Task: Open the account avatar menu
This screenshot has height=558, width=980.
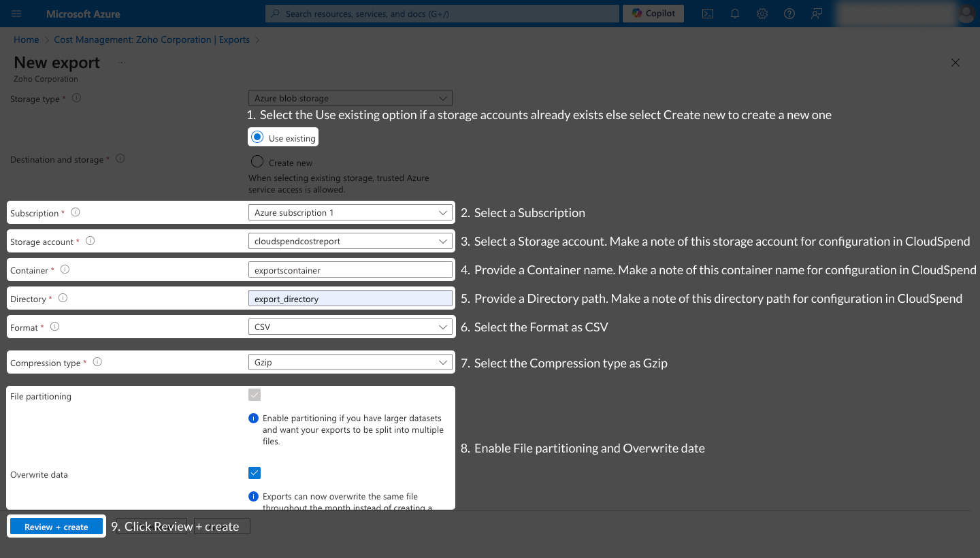Action: (x=966, y=13)
